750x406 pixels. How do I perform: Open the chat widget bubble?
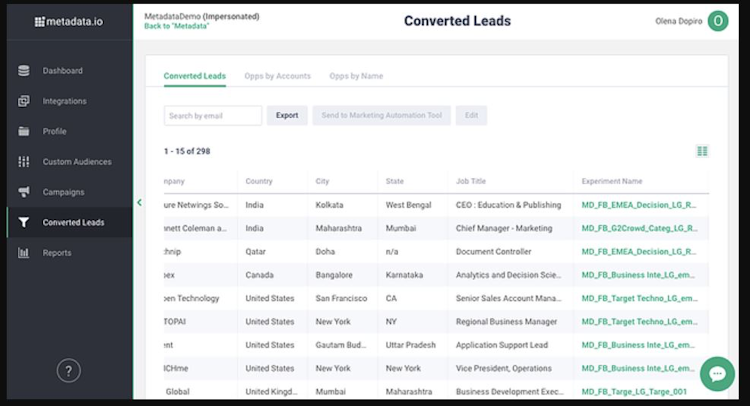coord(717,374)
